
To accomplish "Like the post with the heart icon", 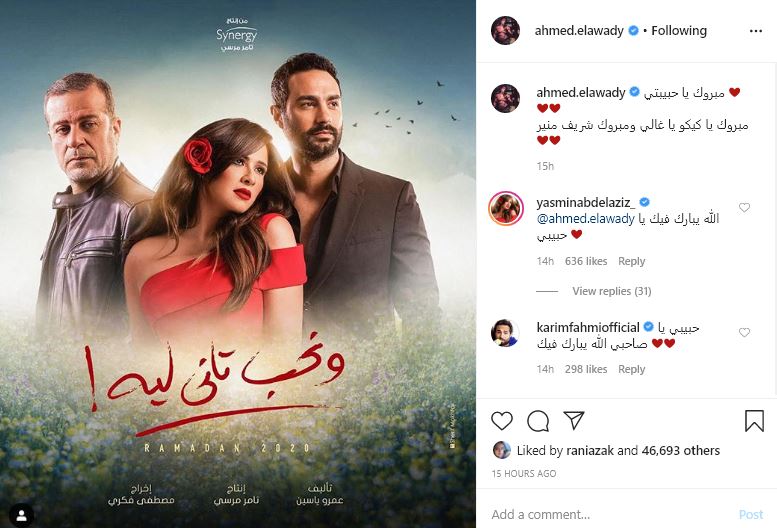I will (x=501, y=421).
